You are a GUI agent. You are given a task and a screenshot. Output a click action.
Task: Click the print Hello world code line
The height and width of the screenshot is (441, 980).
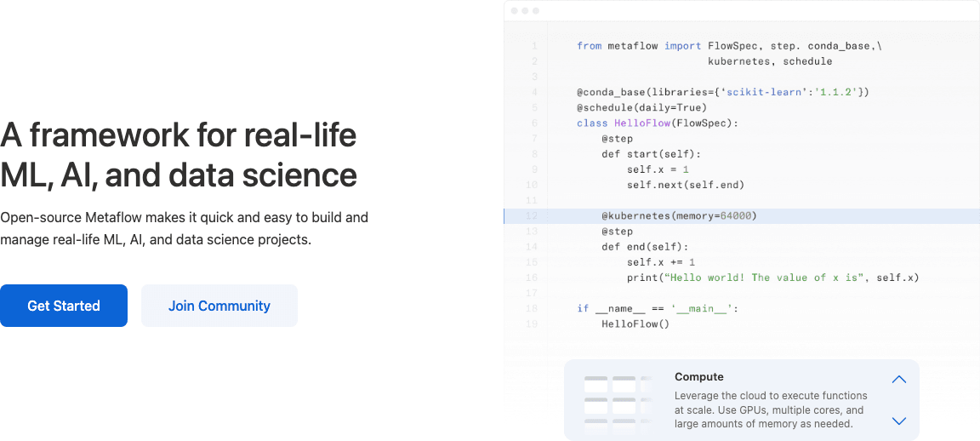(773, 278)
